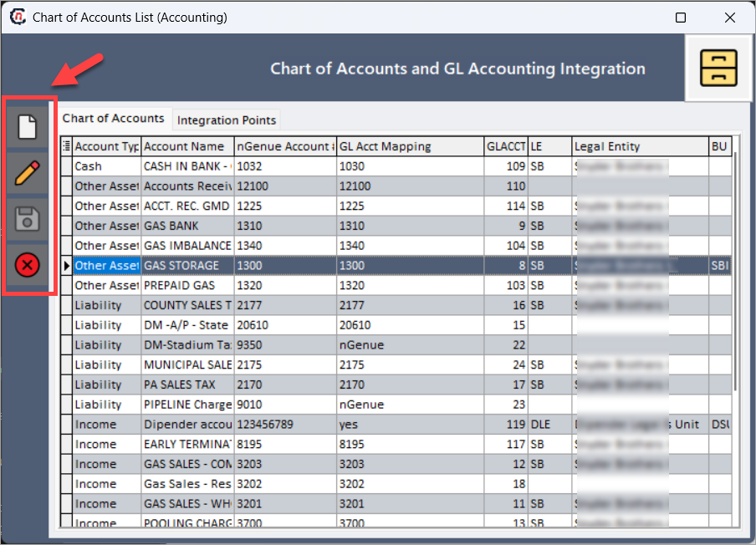Screen dimensions: 756x545
Task: Click the pencil Edit icon
Action: pos(27,173)
